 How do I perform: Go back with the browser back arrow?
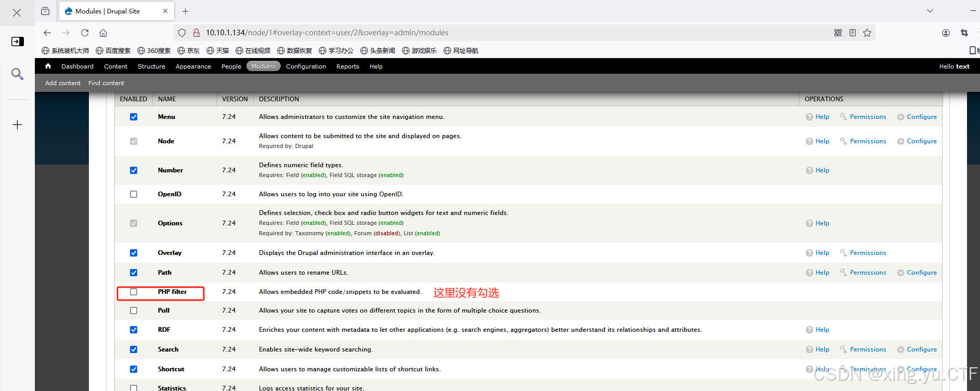click(x=47, y=33)
